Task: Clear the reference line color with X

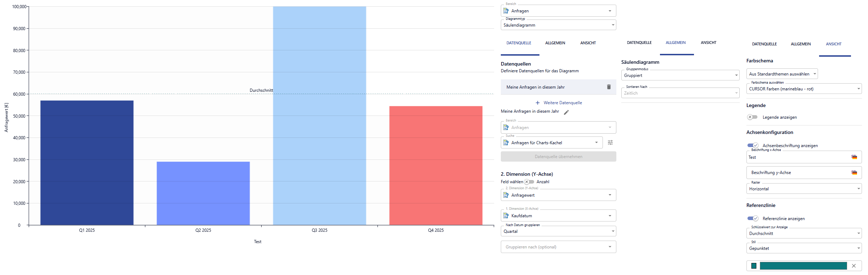Action: tap(854, 266)
